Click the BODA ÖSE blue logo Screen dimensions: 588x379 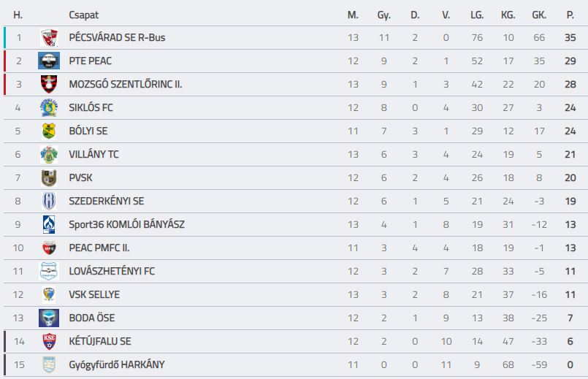(49, 318)
